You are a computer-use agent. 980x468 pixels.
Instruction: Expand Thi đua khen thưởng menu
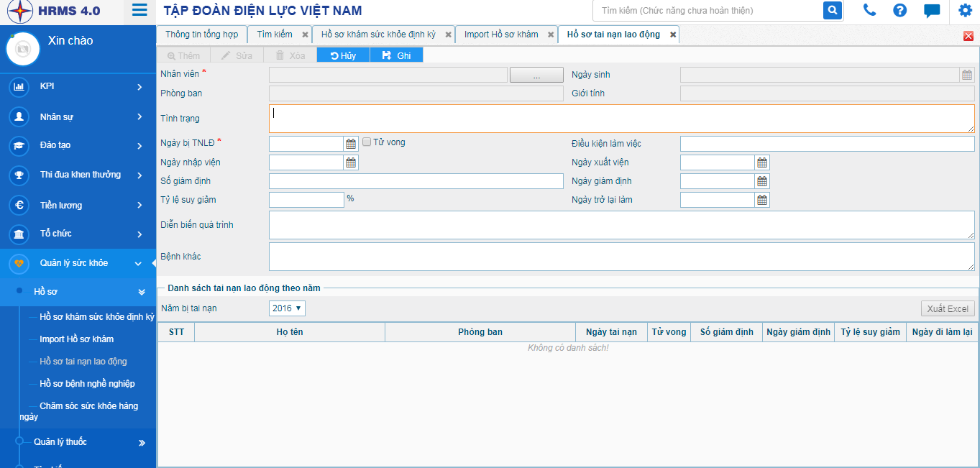click(x=139, y=175)
